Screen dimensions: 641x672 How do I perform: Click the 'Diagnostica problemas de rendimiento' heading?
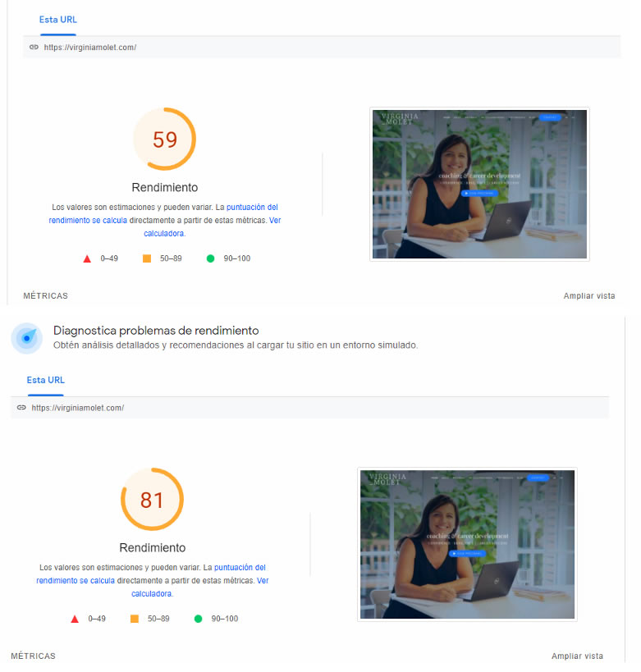(156, 331)
